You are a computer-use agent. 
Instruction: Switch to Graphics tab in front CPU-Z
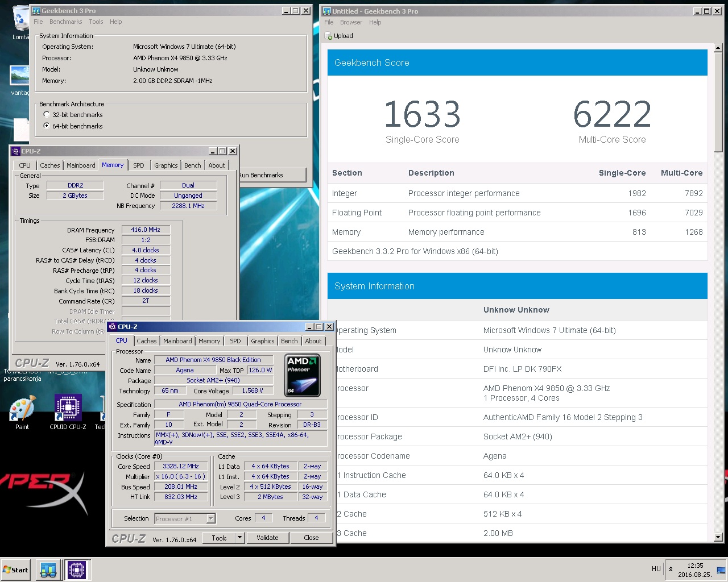pyautogui.click(x=263, y=341)
